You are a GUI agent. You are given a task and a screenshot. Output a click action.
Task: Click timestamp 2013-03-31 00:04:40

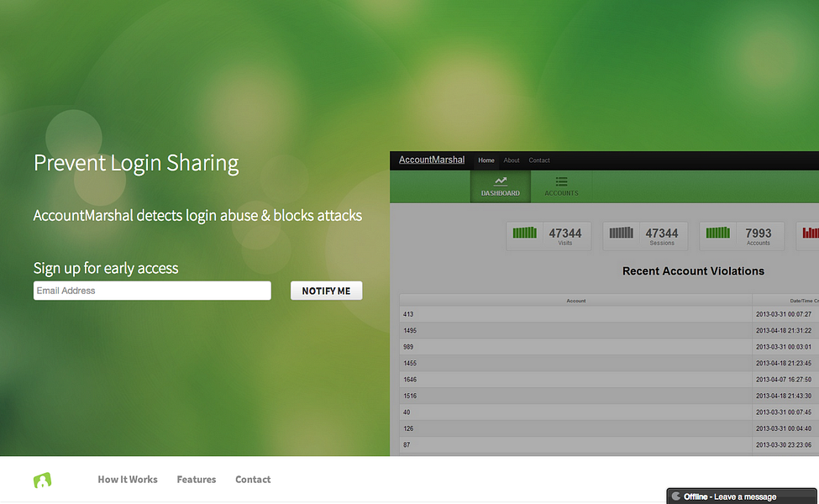784,428
